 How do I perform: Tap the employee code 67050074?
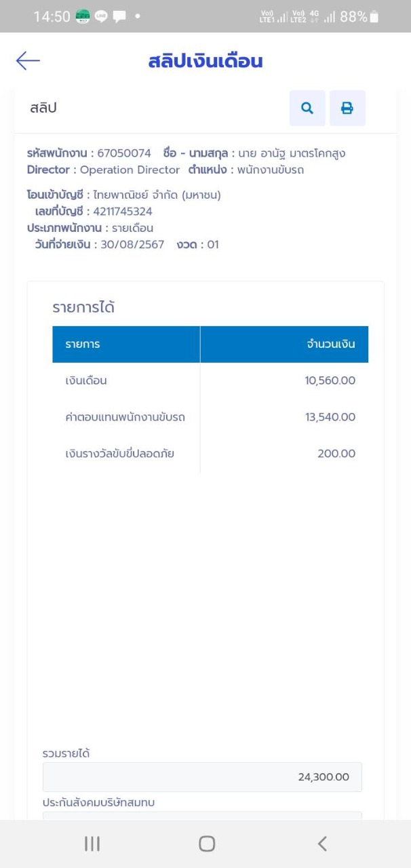(x=124, y=153)
